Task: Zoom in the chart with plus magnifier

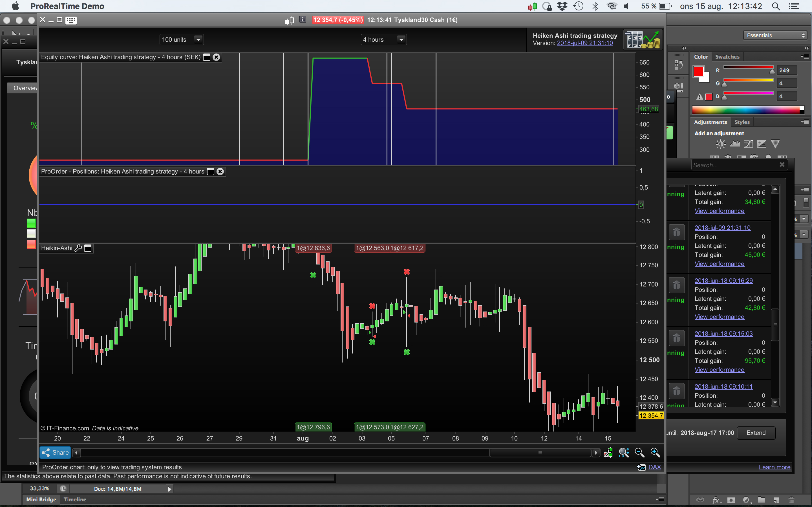Action: [x=655, y=453]
